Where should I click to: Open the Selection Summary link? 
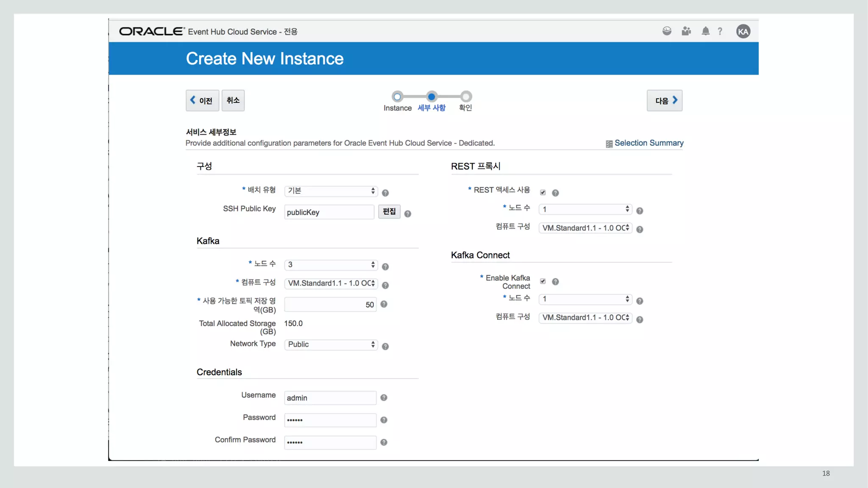click(648, 143)
